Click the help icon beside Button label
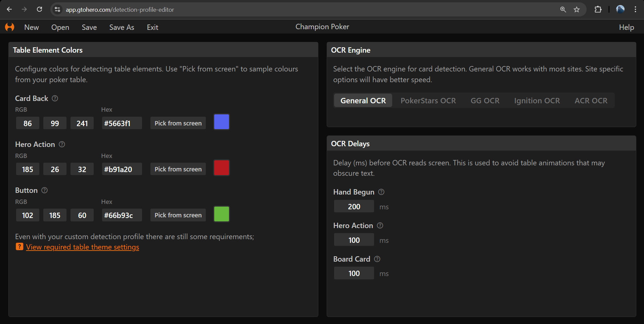644x324 pixels. point(44,190)
